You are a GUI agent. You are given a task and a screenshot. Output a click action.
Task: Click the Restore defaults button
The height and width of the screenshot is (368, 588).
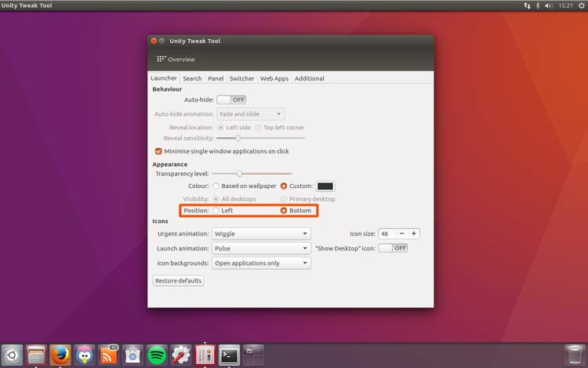click(x=178, y=281)
